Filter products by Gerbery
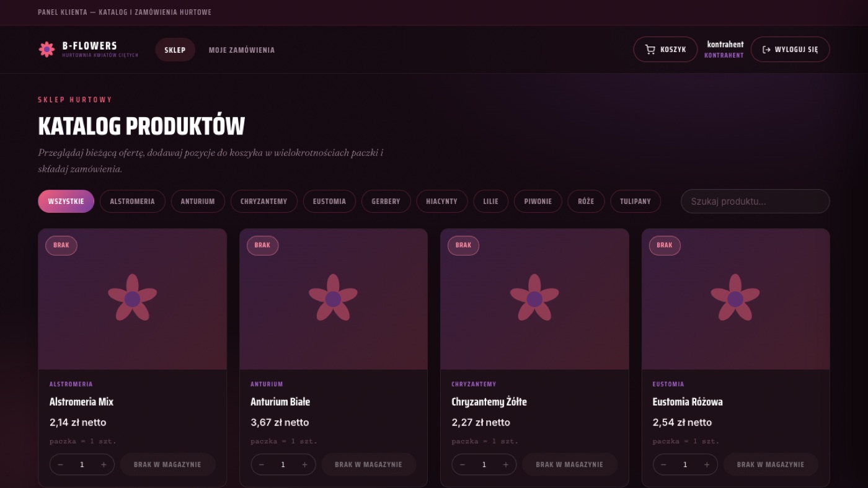The height and width of the screenshot is (488, 868). [386, 202]
